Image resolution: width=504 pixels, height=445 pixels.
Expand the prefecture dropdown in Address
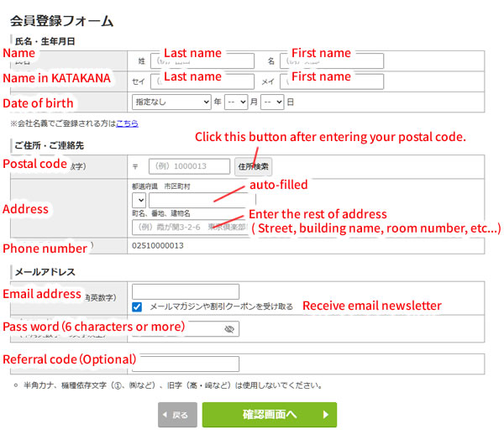pyautogui.click(x=139, y=200)
